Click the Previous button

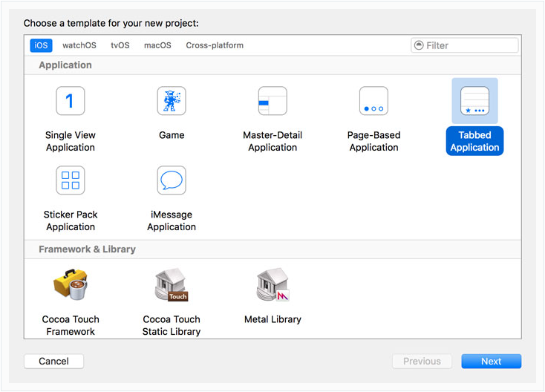422,362
